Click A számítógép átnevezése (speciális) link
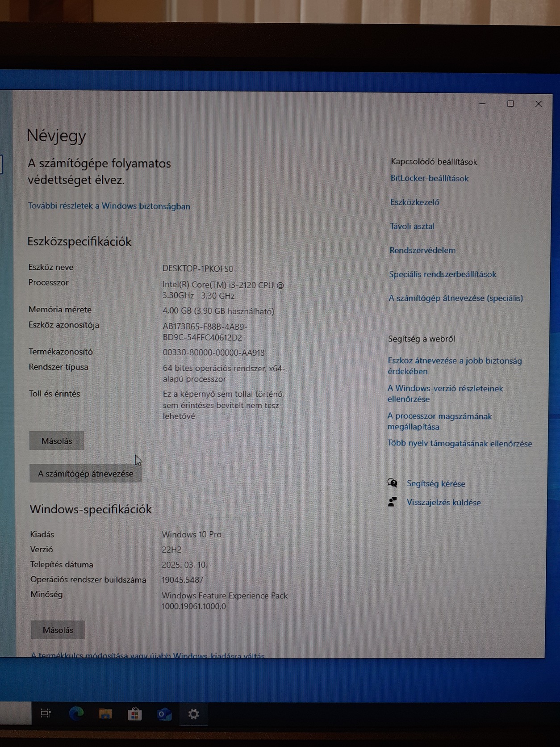Viewport: 560px width, 747px height. (456, 298)
